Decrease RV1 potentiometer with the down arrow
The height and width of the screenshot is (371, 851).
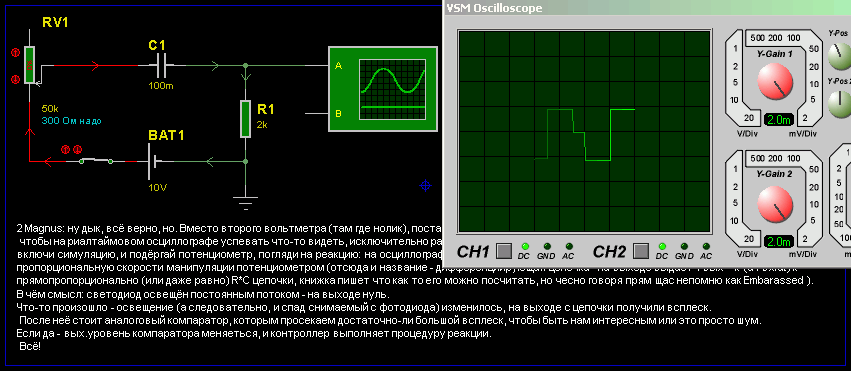(15, 79)
